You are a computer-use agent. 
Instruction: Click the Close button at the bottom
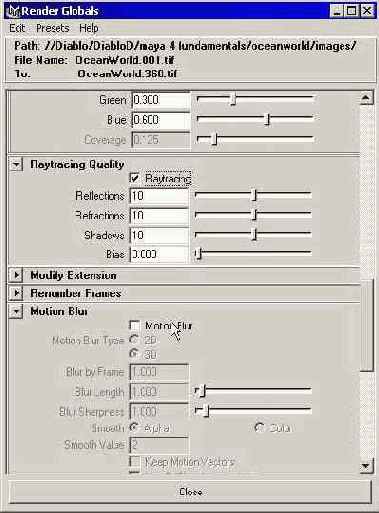[x=190, y=492]
